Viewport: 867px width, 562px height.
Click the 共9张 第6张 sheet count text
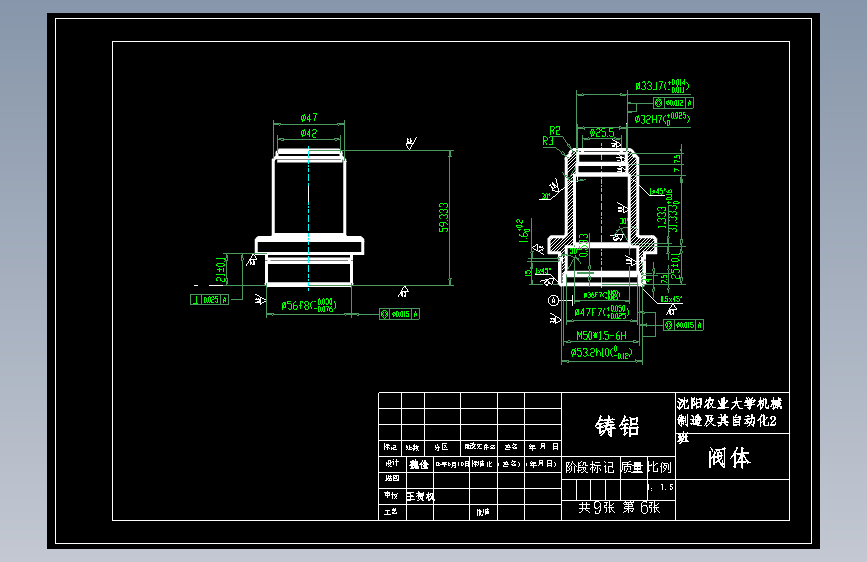619,508
